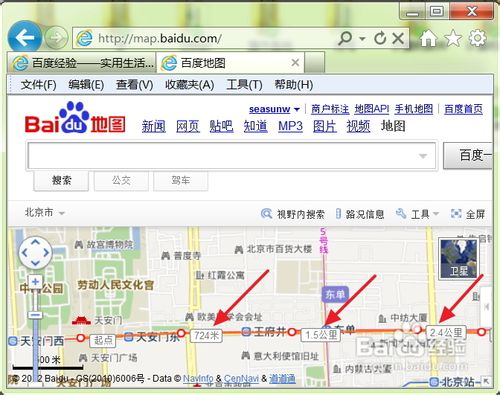Viewport: 500px width, 395px height.
Task: Open the address bar search options arrow
Action: coord(362,38)
